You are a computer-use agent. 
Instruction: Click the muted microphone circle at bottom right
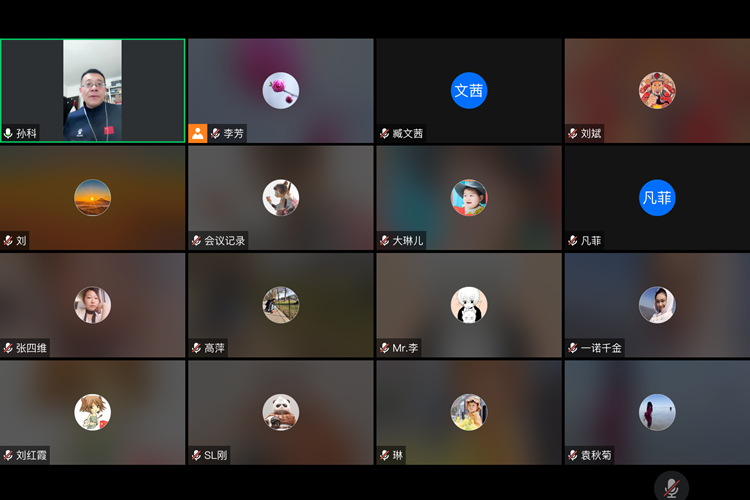(x=671, y=487)
